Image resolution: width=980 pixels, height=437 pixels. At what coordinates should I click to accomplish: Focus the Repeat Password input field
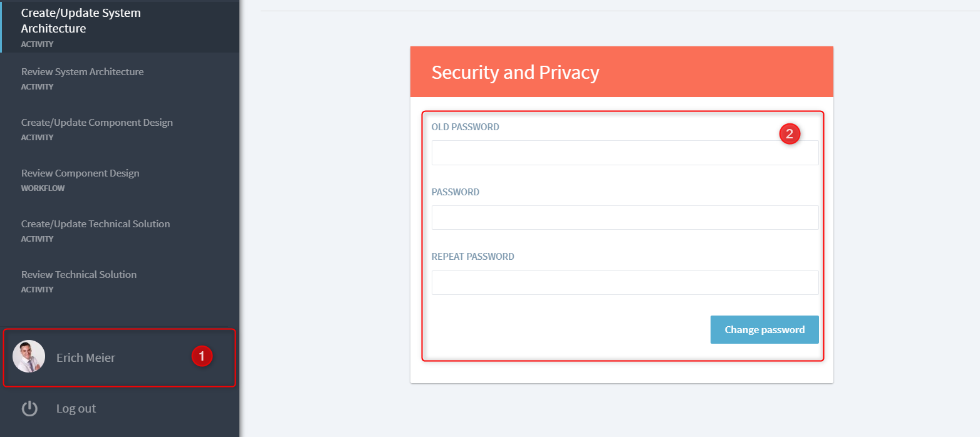[x=625, y=282]
